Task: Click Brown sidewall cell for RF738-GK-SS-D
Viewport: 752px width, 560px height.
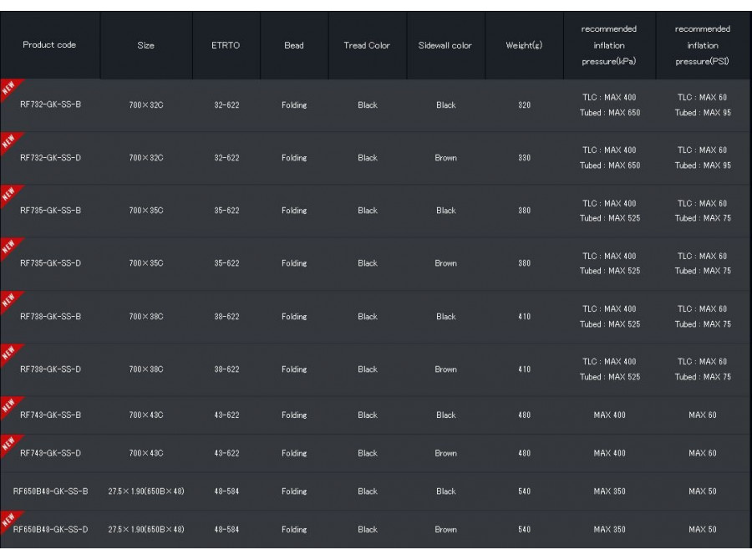Action: [445, 369]
